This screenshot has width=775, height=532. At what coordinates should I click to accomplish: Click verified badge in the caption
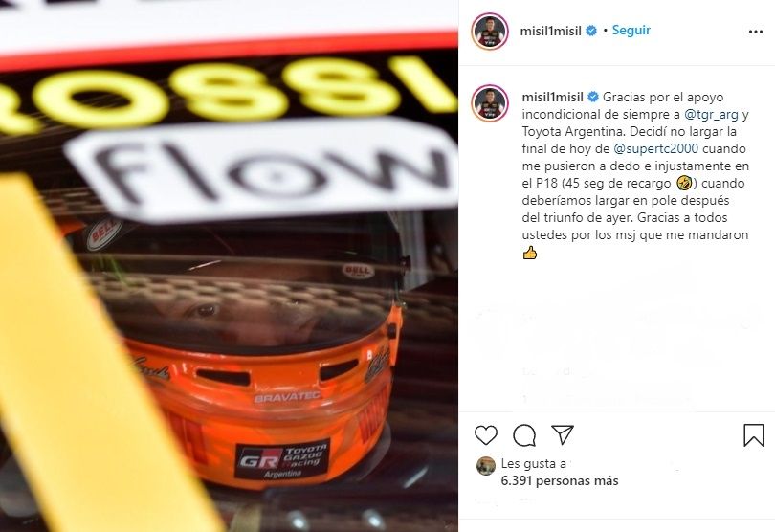(x=593, y=97)
